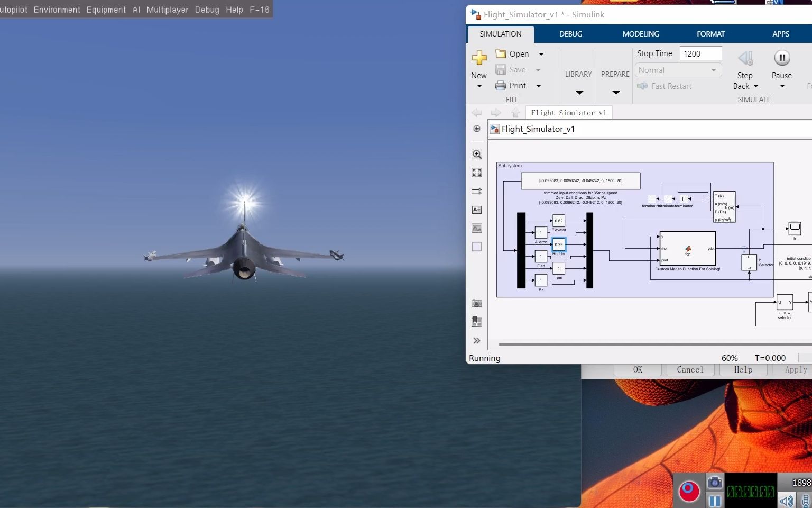812x508 pixels.
Task: Select the Annotation text palette tool
Action: pyautogui.click(x=477, y=210)
